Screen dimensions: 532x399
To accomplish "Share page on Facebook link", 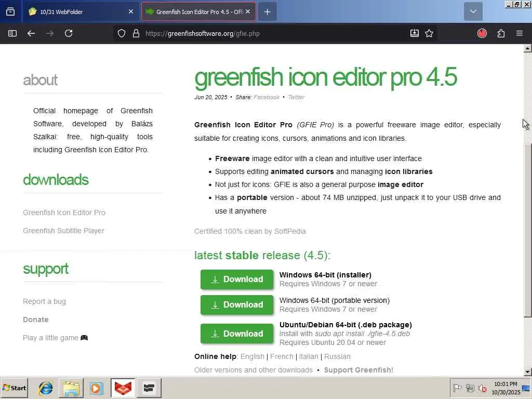I will (x=267, y=97).
